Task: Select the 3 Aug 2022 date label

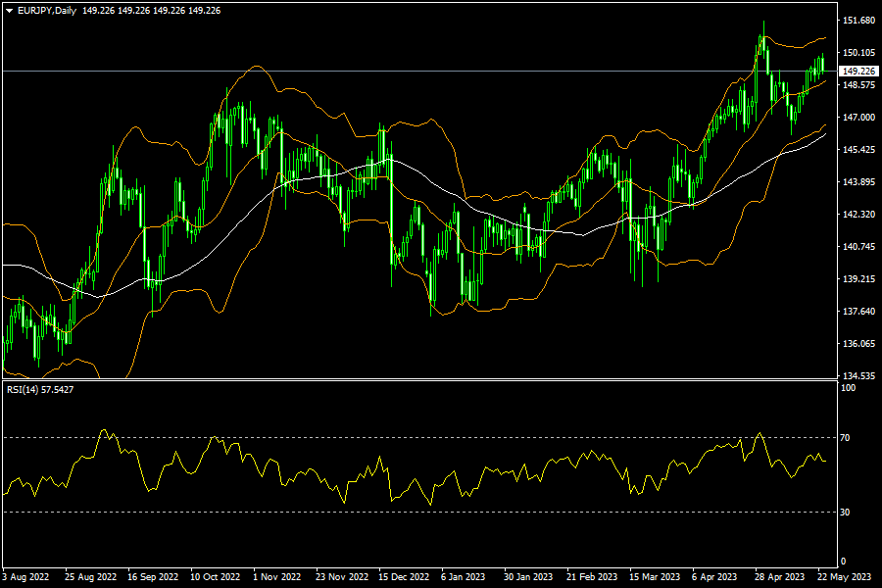Action: [x=25, y=577]
